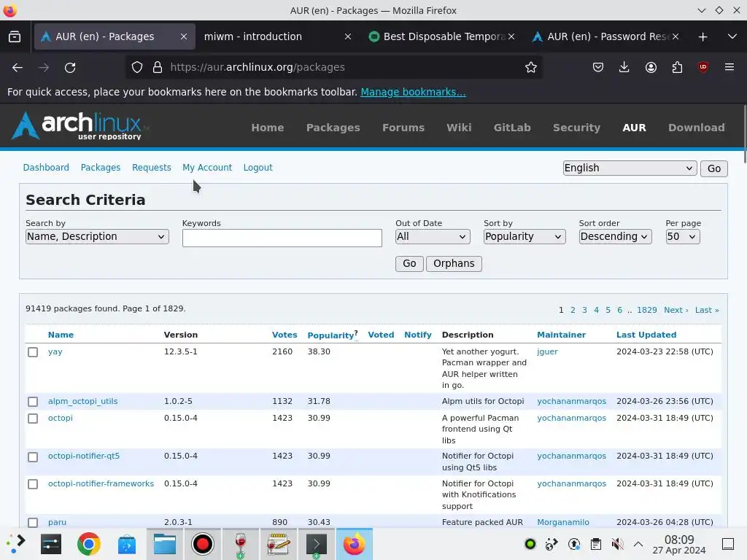The width and height of the screenshot is (747, 560).
Task: Reload the current page
Action: 70,68
